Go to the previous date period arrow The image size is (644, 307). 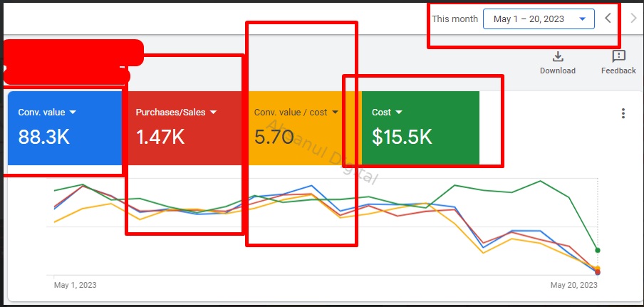coord(608,19)
